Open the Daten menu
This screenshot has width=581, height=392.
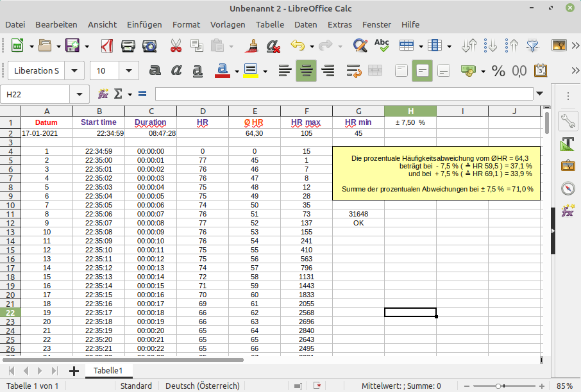(306, 24)
